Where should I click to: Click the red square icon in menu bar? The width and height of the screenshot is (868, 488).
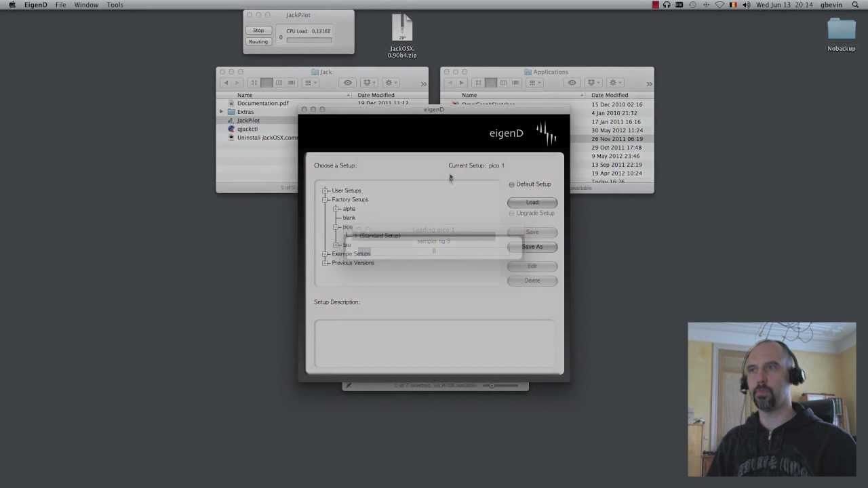click(655, 5)
